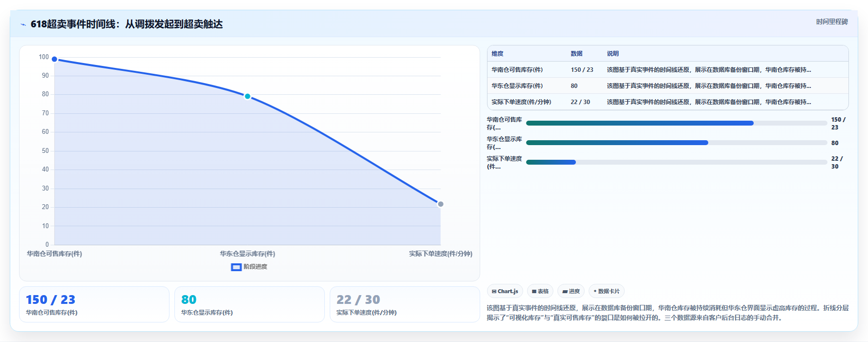Click the 阶段进度 legend label
This screenshot has height=342, width=868.
[255, 267]
